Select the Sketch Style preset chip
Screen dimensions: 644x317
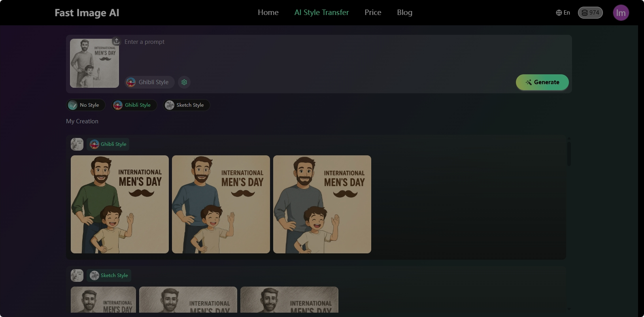coord(187,105)
